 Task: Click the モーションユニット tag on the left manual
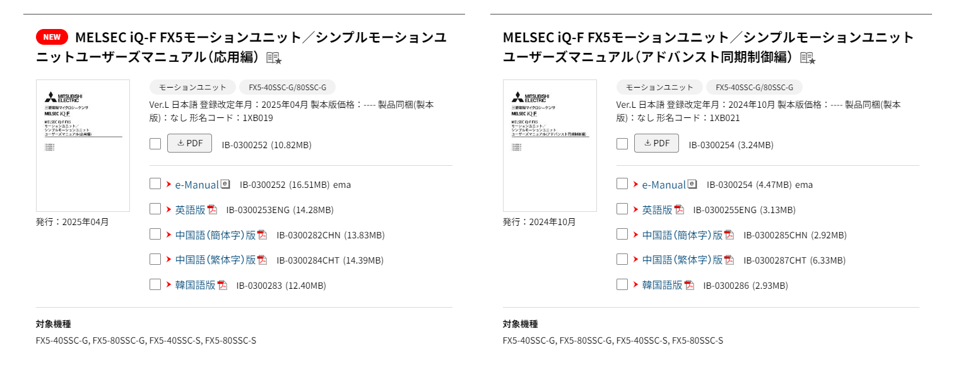point(192,87)
